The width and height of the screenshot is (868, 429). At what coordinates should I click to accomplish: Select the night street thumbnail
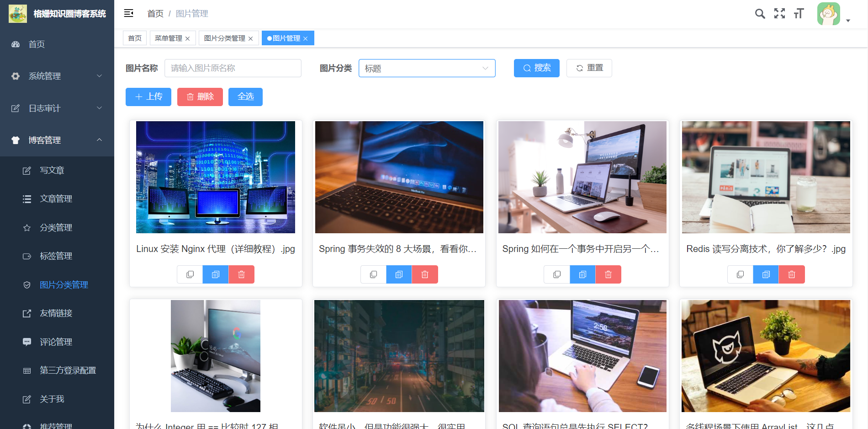coord(399,356)
